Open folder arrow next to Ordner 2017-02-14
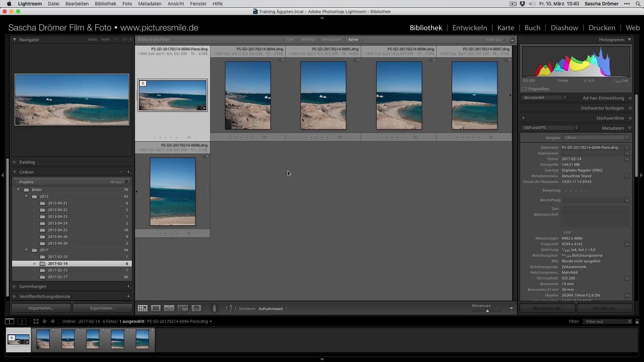This screenshot has width=644, height=362. pos(627,159)
